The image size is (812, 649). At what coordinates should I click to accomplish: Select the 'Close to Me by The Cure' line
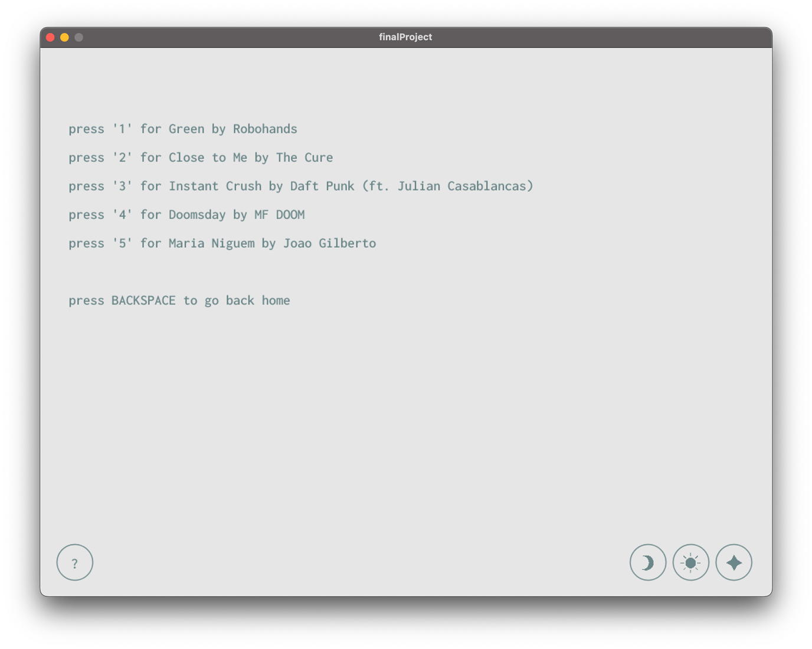coord(201,158)
